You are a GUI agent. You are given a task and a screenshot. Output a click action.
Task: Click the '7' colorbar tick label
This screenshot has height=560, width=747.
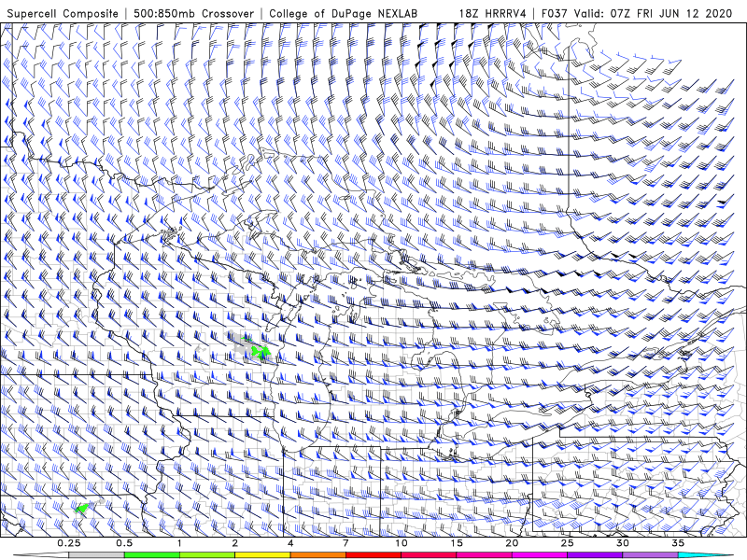(x=345, y=543)
